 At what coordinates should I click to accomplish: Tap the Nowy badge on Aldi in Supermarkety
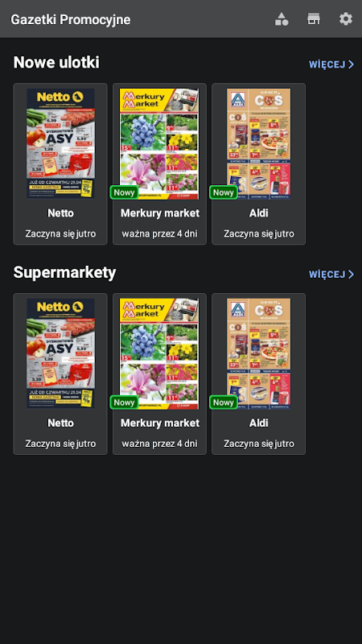coord(224,402)
